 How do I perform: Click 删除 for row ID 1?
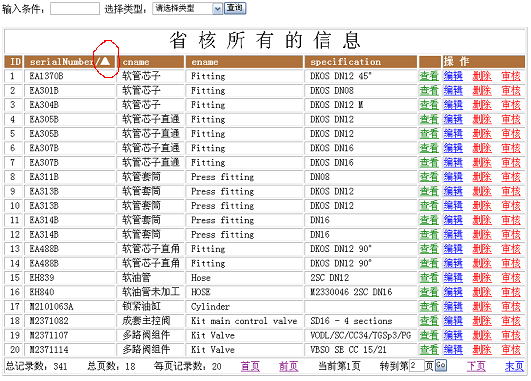pos(482,76)
